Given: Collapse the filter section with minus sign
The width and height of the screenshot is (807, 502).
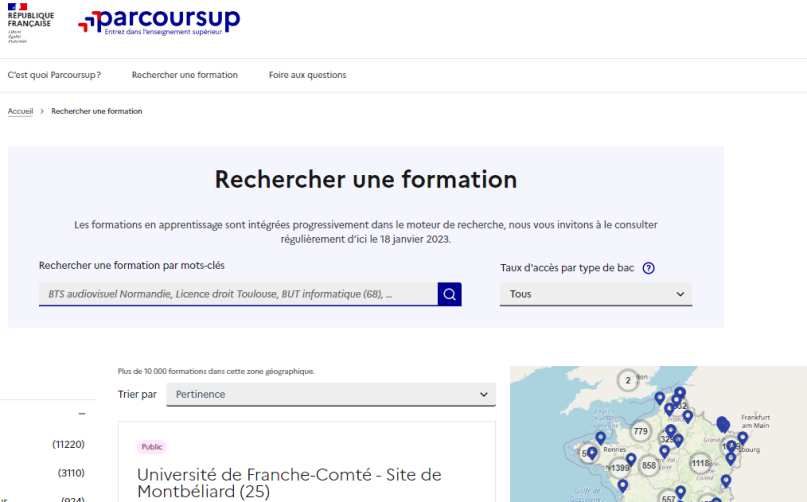Looking at the screenshot, I should coord(81,413).
